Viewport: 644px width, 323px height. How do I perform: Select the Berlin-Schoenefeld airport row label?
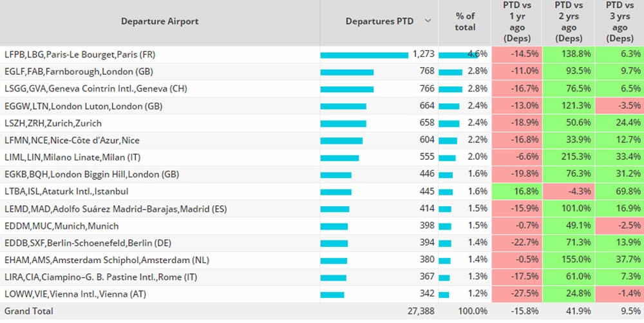click(x=88, y=243)
